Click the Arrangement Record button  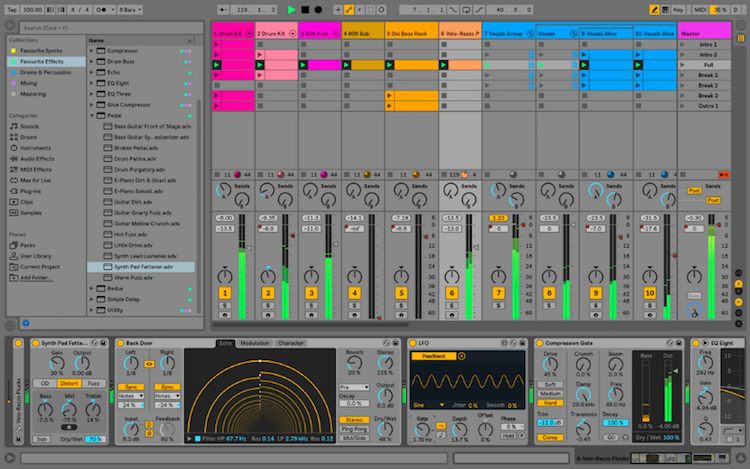318,10
